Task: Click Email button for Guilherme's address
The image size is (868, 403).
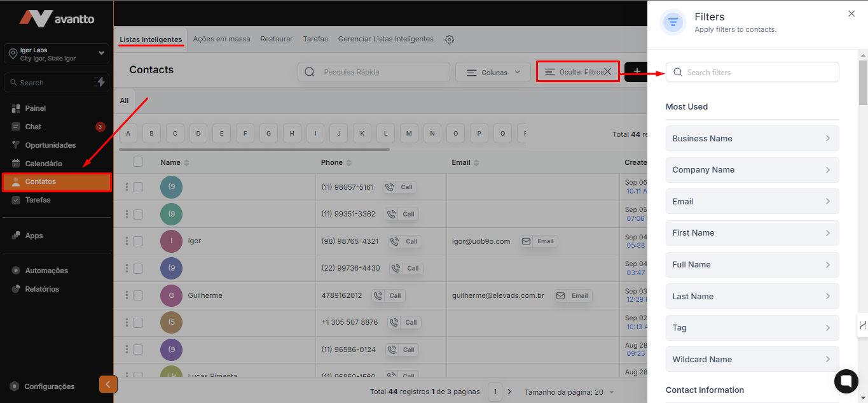Action: point(573,295)
